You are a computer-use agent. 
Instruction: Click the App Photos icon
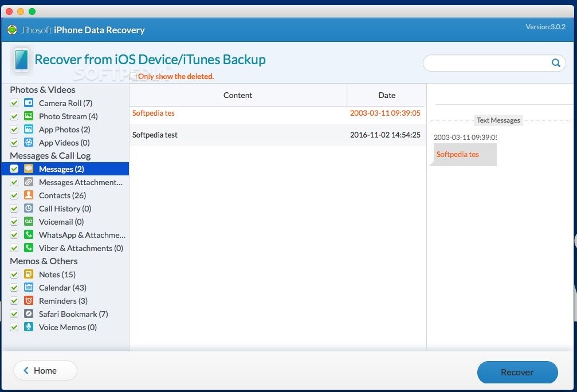coord(29,129)
